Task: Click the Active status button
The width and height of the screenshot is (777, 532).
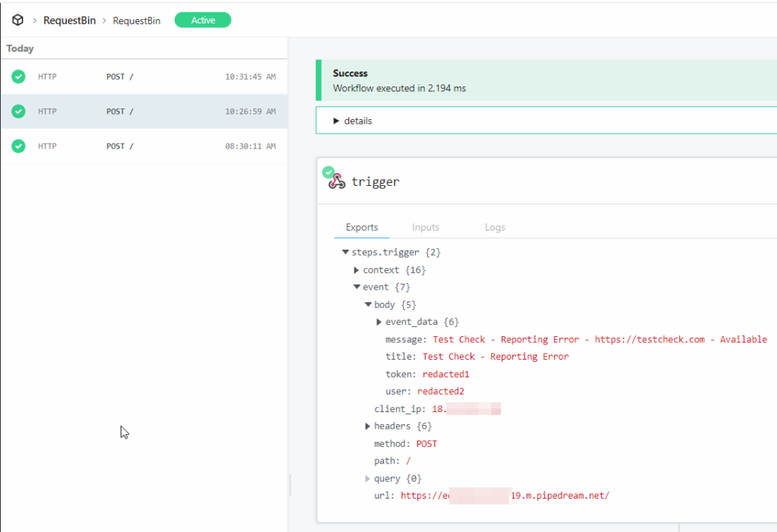Action: (203, 20)
